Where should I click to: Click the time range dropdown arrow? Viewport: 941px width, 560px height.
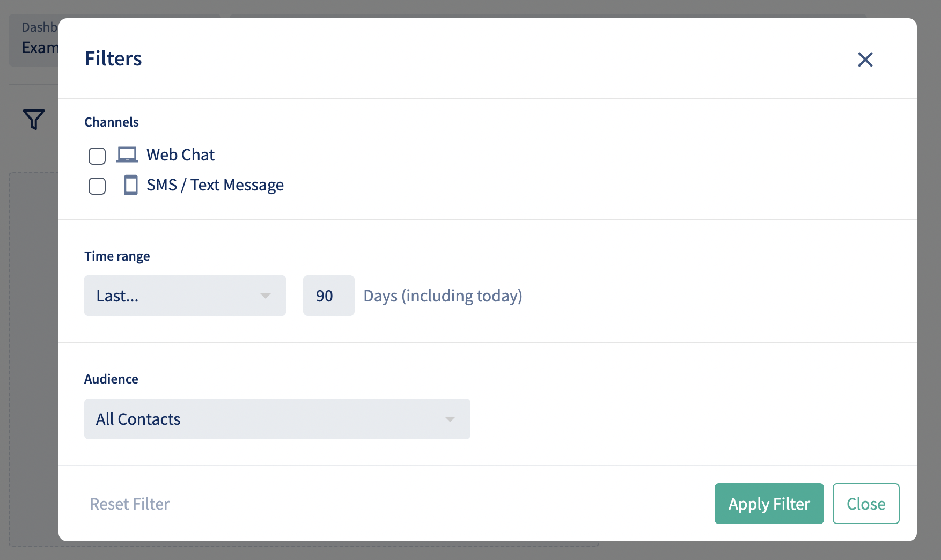(265, 296)
